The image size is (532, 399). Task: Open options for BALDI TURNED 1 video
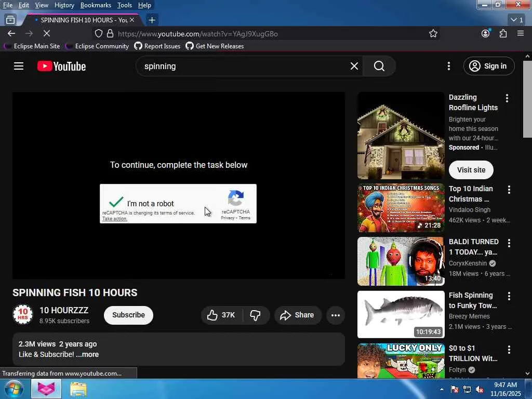(x=509, y=243)
